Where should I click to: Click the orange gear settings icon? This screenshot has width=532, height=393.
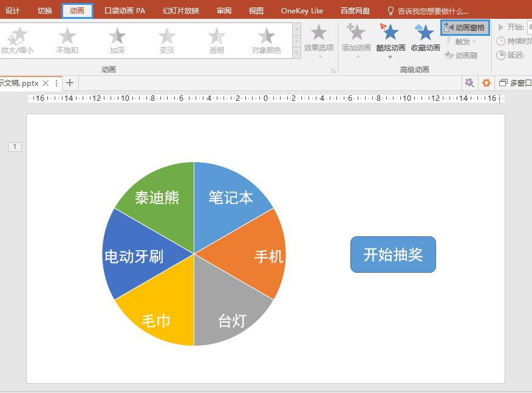(486, 83)
